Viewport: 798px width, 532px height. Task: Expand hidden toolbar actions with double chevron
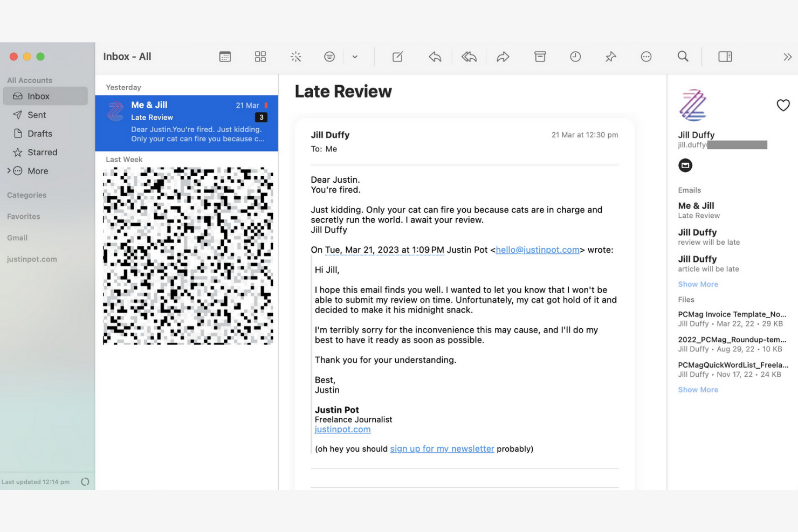787,56
